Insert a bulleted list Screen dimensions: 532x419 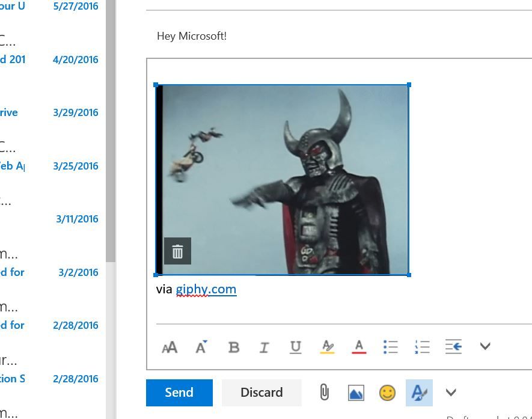coord(391,347)
